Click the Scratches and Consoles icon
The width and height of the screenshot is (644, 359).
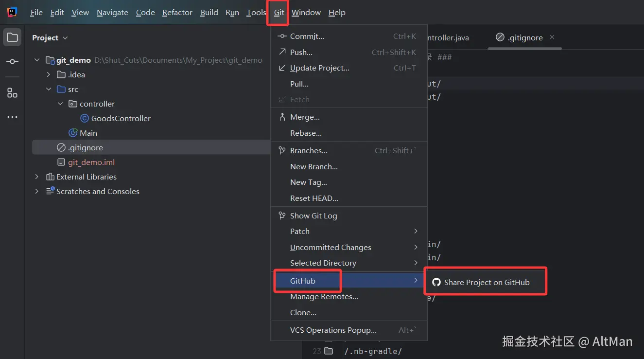50,191
